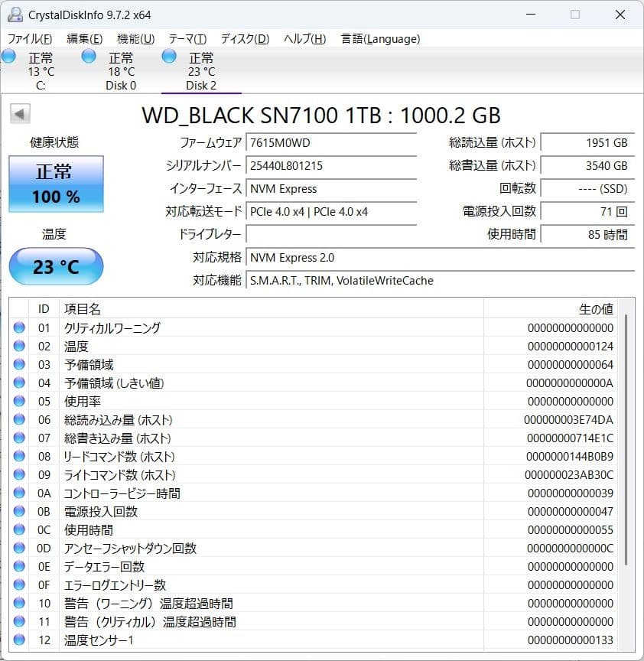This screenshot has height=661, width=644.
Task: Click the 正常 100% health status button
Action: tap(55, 184)
